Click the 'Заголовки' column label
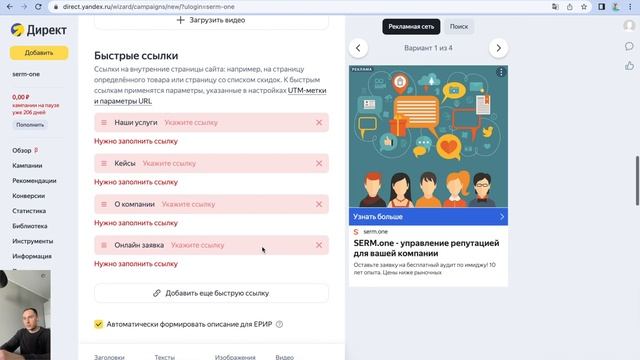640x360 pixels. [109, 357]
